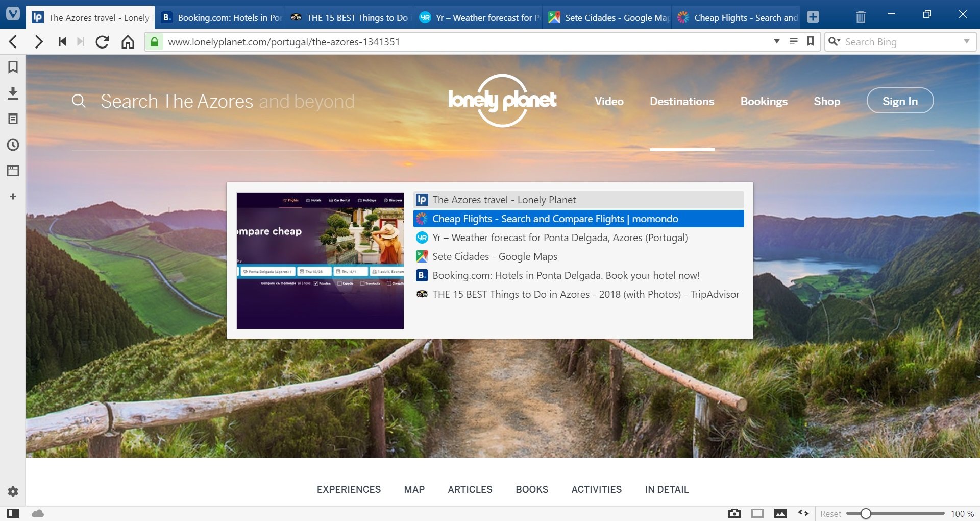Jump to the IN DETAIL section
980x521 pixels.
(x=667, y=489)
